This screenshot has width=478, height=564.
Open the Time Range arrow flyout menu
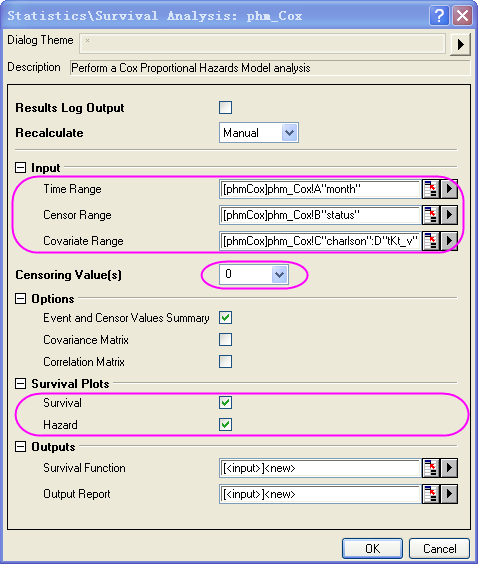pyautogui.click(x=449, y=189)
